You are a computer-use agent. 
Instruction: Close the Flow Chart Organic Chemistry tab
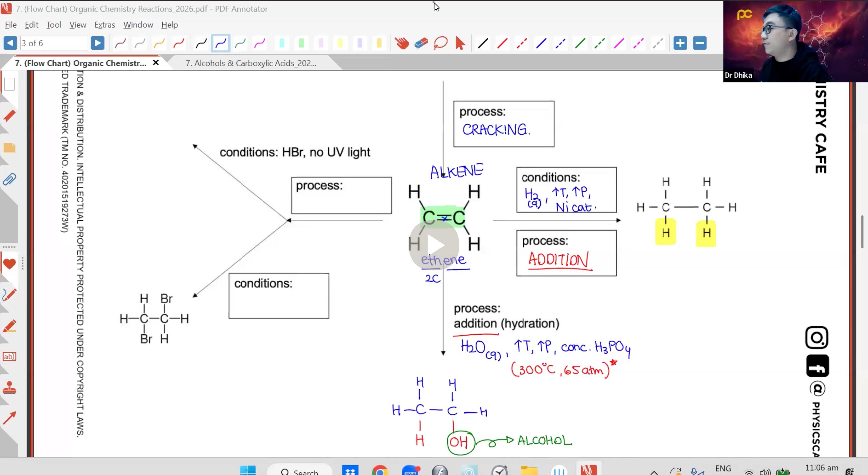click(x=156, y=62)
